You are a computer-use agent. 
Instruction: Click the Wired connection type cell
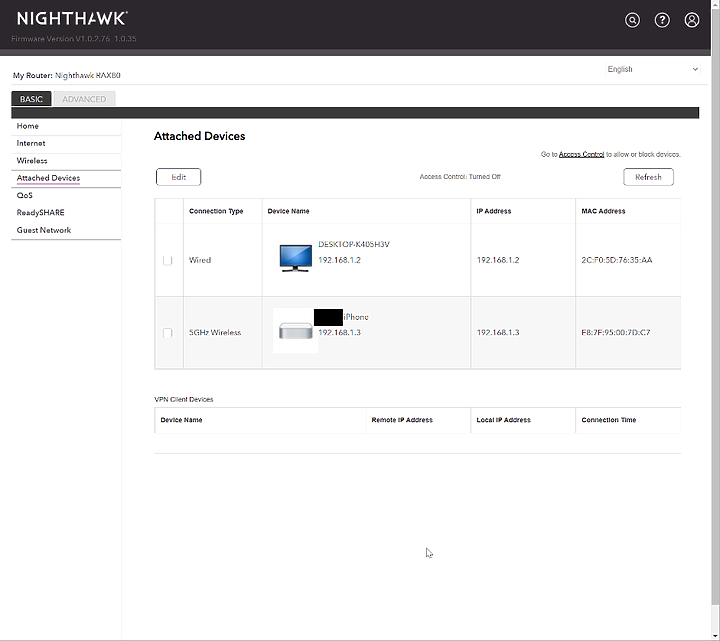point(200,260)
